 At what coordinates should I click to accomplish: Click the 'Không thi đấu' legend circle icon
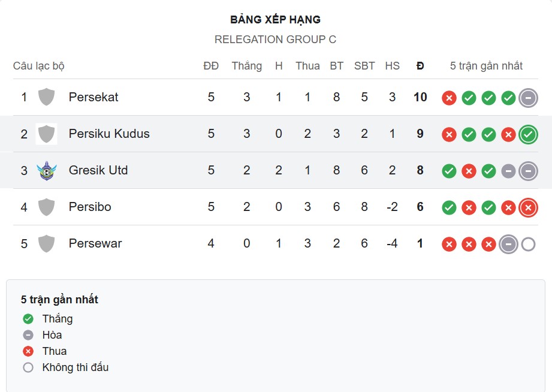[x=27, y=367]
